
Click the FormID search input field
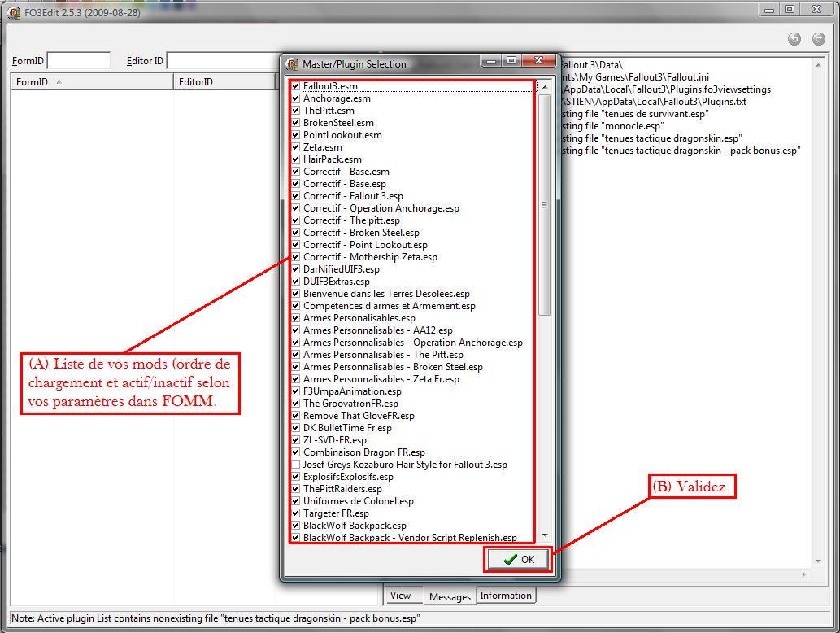79,61
